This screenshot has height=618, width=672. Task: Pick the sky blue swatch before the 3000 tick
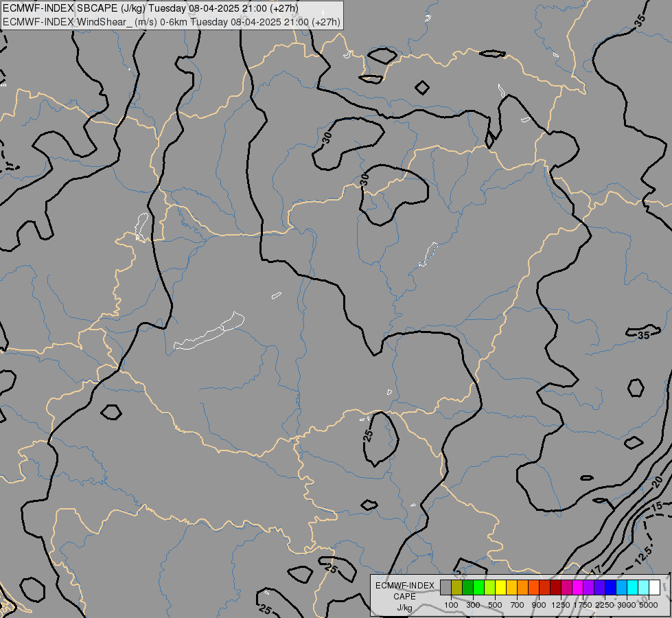[x=621, y=587]
